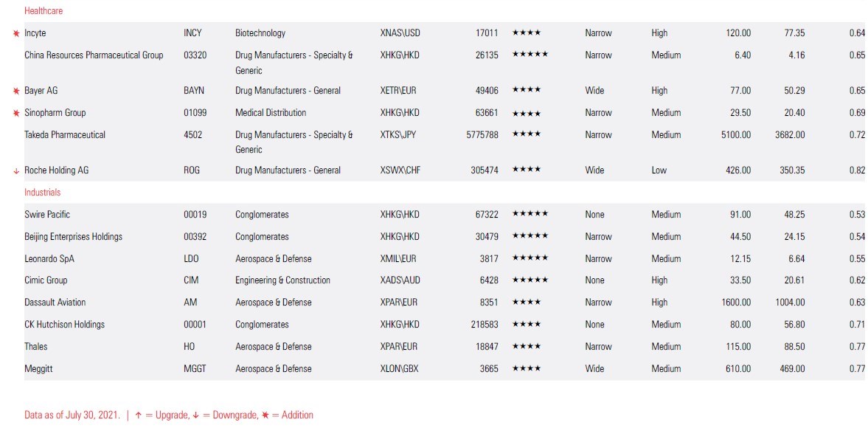Click the downgrade arrow beside Roche Holding AG
This screenshot has width=868, height=428.
[x=16, y=170]
